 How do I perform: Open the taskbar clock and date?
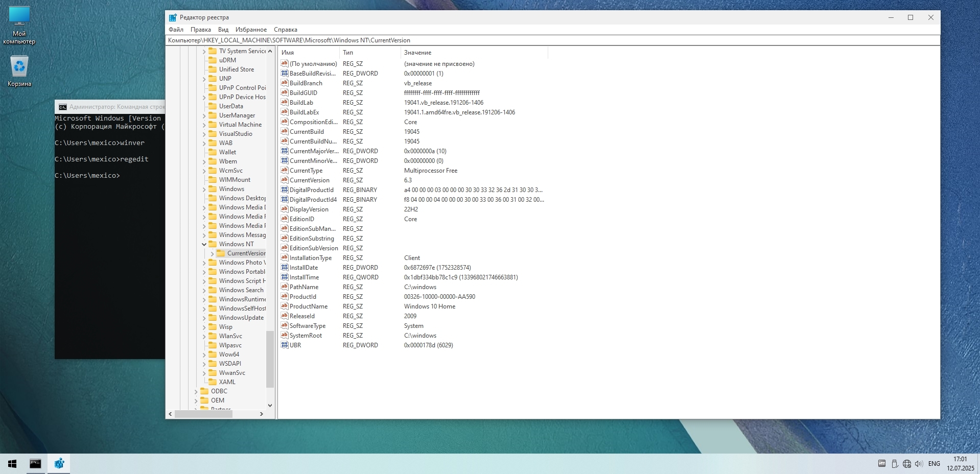pos(960,464)
